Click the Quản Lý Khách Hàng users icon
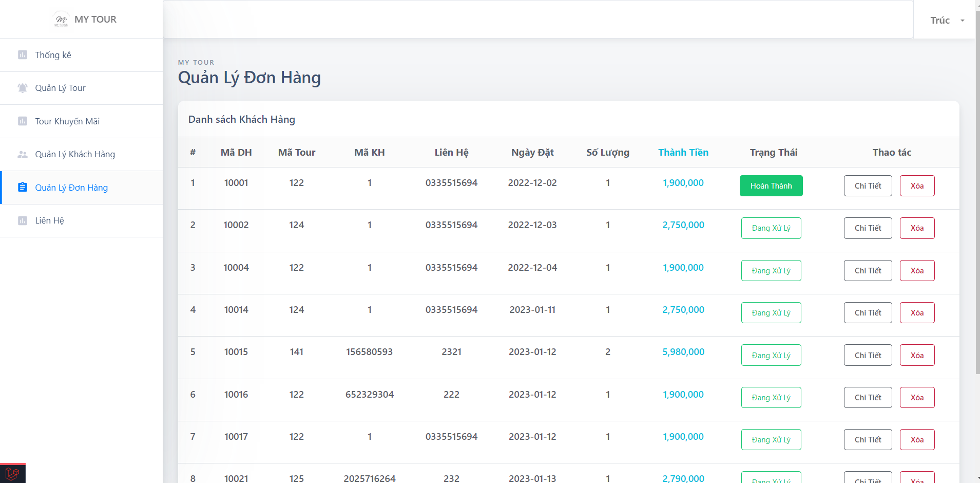 click(x=23, y=154)
